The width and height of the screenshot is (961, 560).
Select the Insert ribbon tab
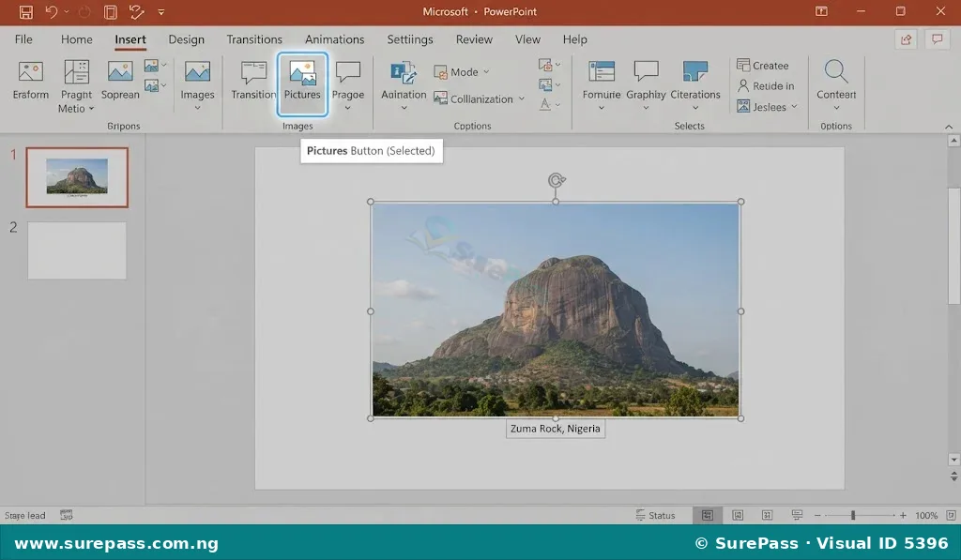coord(130,39)
